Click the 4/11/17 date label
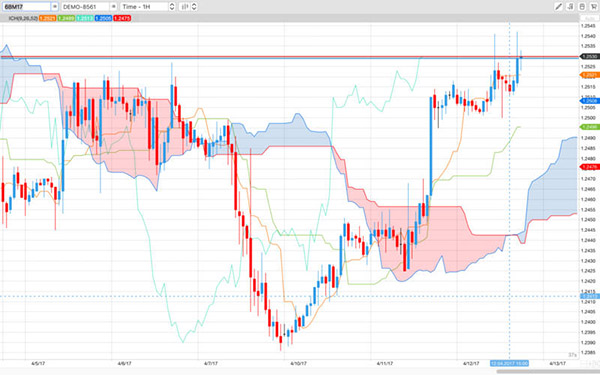Screen dimensions: 600x375 point(385,363)
